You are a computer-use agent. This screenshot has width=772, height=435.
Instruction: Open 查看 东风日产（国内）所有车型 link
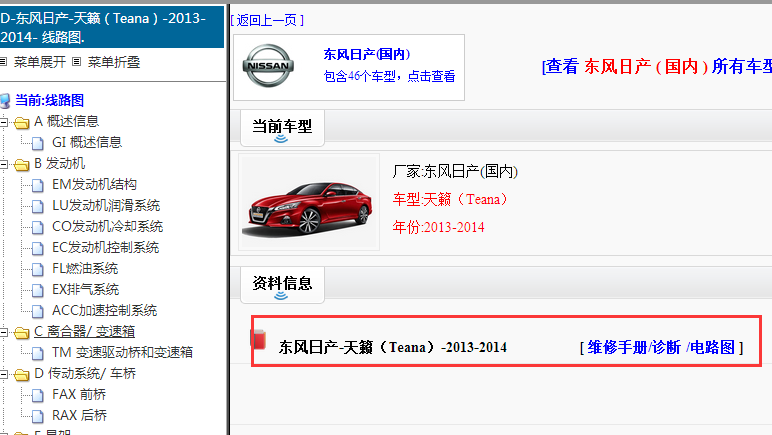tap(657, 66)
